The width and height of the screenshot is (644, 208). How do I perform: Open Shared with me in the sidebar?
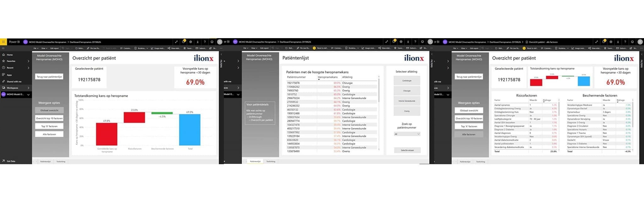tap(14, 81)
